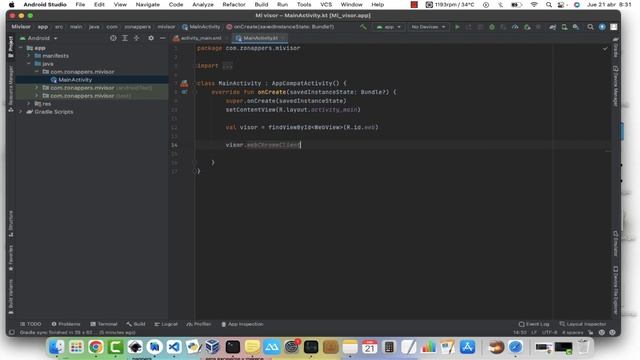
Task: Open the App Inspection tool window
Action: click(242, 324)
